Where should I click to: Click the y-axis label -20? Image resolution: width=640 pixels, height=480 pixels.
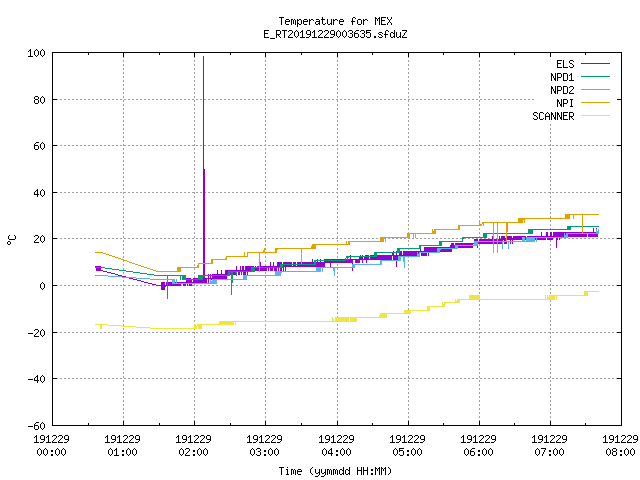(36, 333)
